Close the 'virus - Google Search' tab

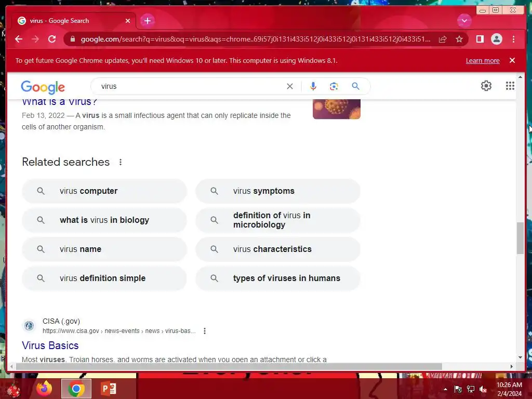click(x=128, y=21)
